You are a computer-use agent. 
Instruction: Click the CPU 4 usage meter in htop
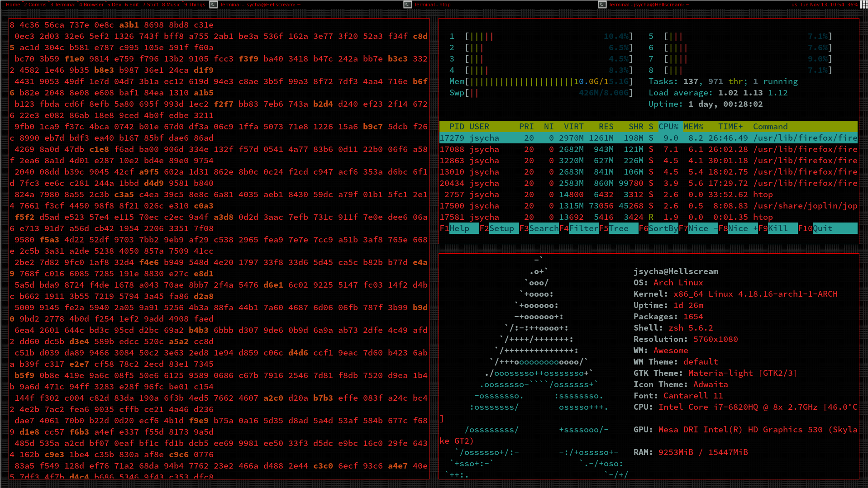coord(541,70)
